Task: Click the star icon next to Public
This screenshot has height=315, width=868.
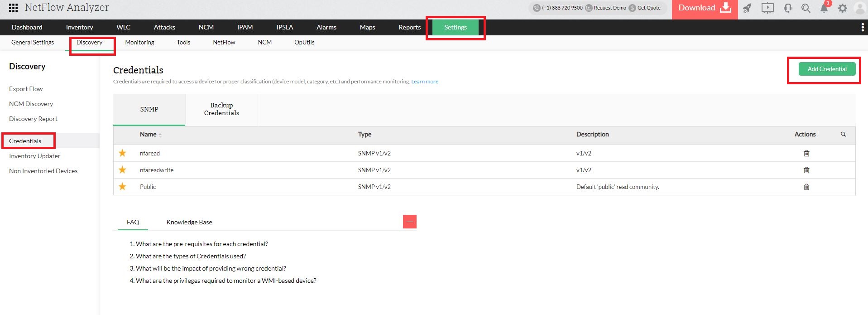Action: [x=122, y=186]
